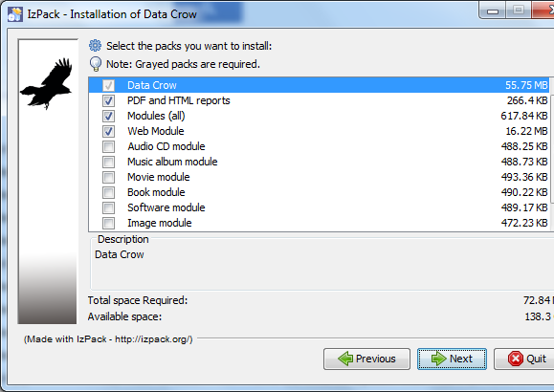This screenshot has width=554, height=392.
Task: Tick the Movie module checkbox
Action: pyautogui.click(x=108, y=177)
